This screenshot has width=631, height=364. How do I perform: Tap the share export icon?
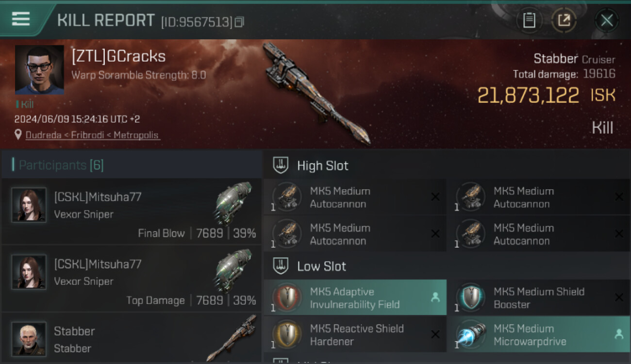point(564,20)
